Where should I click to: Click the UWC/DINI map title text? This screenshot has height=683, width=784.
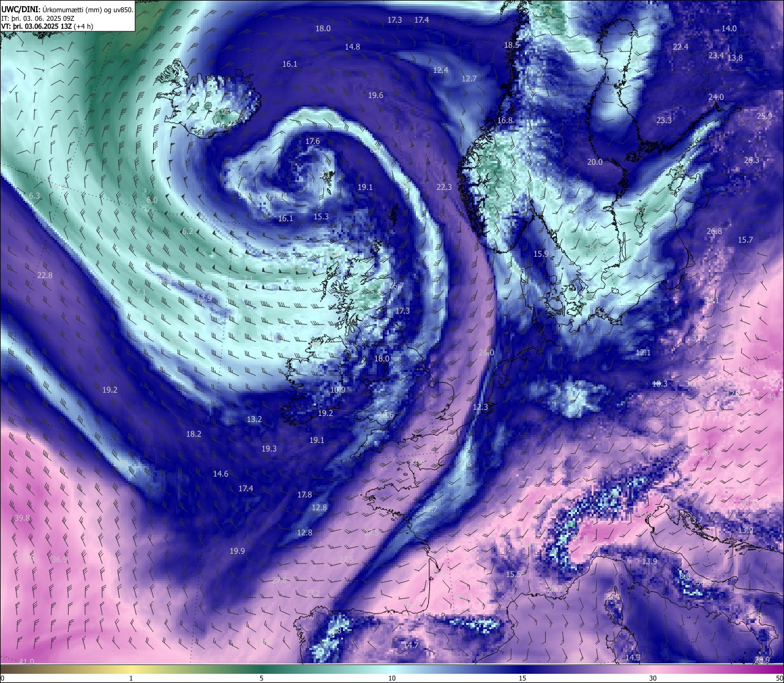(67, 9)
